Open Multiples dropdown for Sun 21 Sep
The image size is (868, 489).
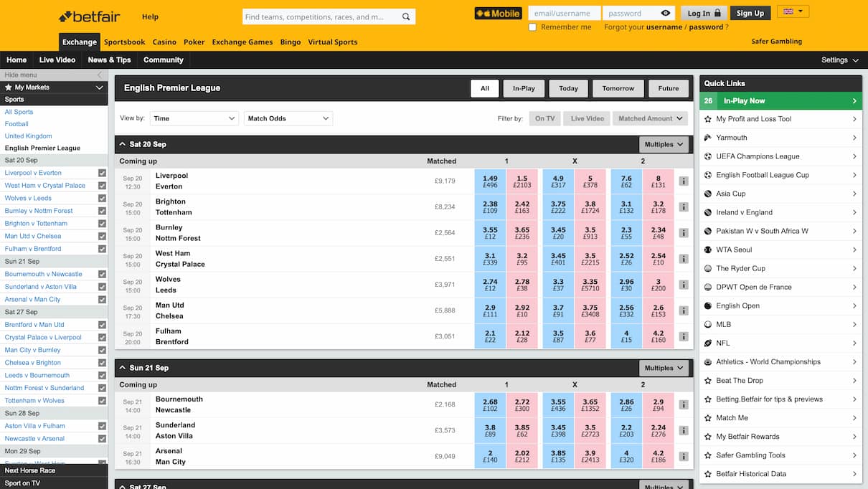664,368
